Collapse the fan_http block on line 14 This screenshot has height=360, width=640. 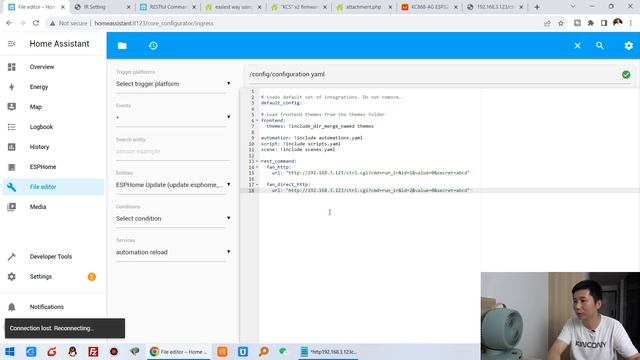(x=257, y=167)
